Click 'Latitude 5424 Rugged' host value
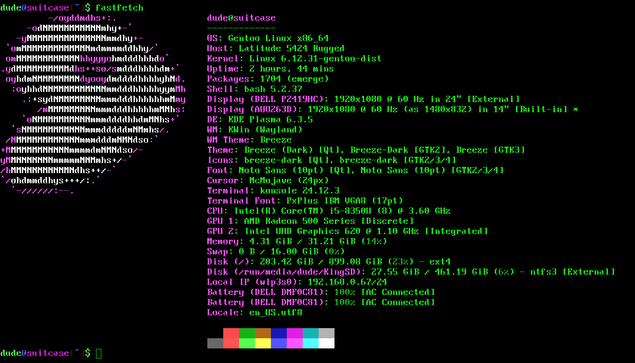Image resolution: width=635 pixels, height=363 pixels. [x=292, y=48]
